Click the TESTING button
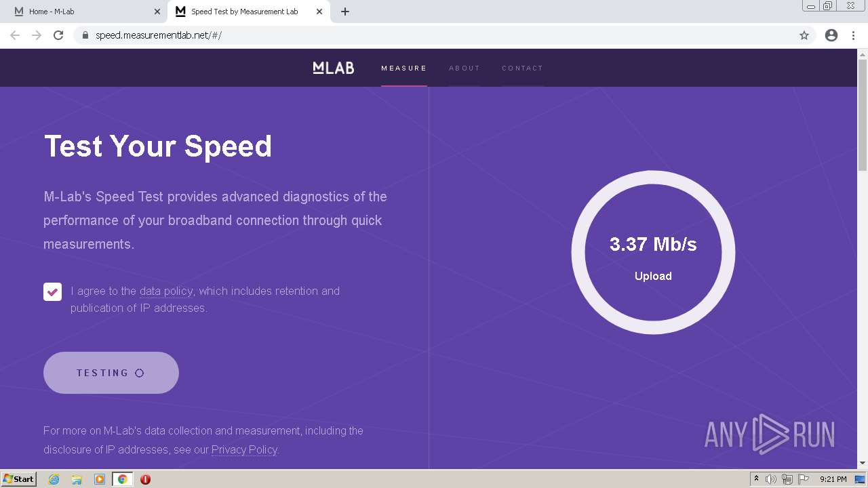 [111, 373]
